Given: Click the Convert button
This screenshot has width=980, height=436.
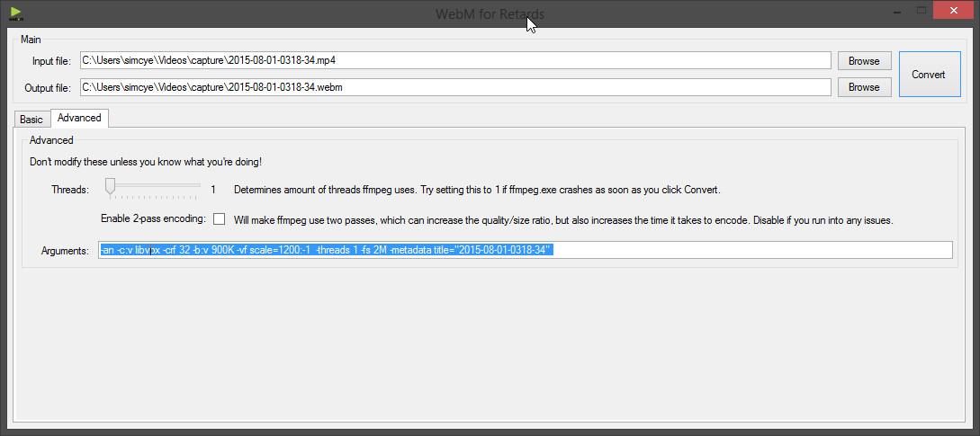Looking at the screenshot, I should click(929, 75).
